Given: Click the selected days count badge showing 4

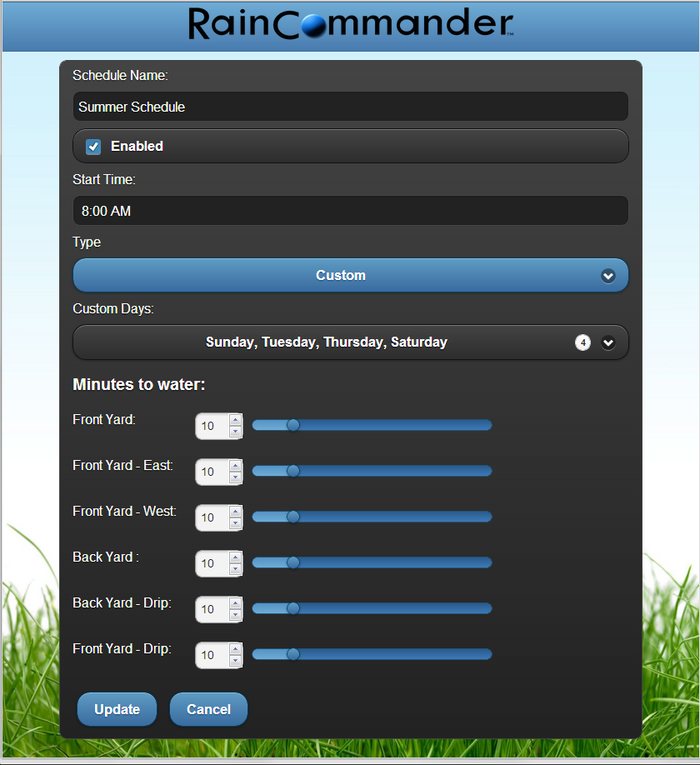Looking at the screenshot, I should (x=582, y=342).
